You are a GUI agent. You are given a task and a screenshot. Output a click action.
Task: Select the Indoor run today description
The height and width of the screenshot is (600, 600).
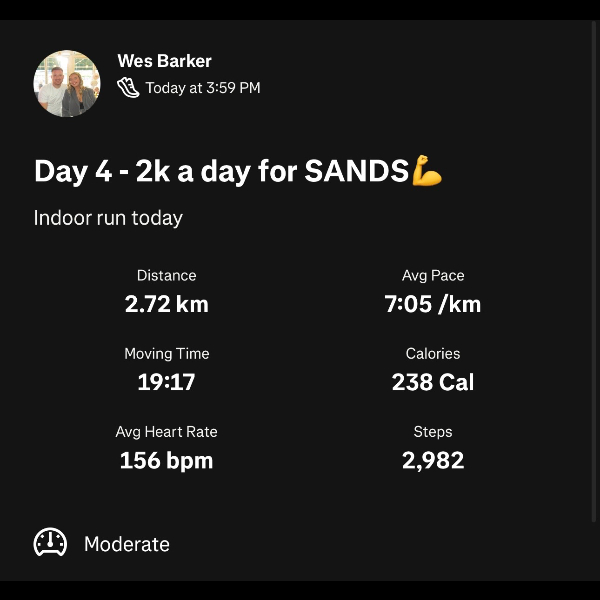click(x=108, y=217)
